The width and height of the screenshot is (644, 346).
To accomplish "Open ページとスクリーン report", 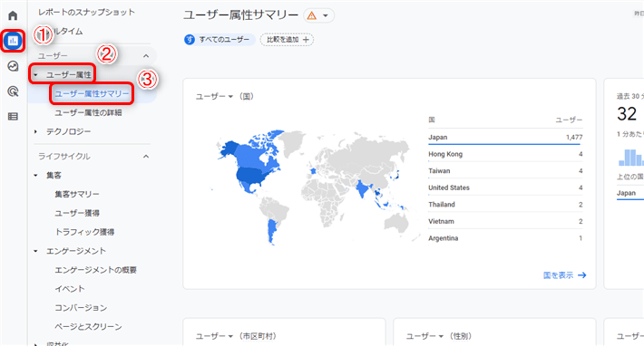I will pyautogui.click(x=88, y=326).
